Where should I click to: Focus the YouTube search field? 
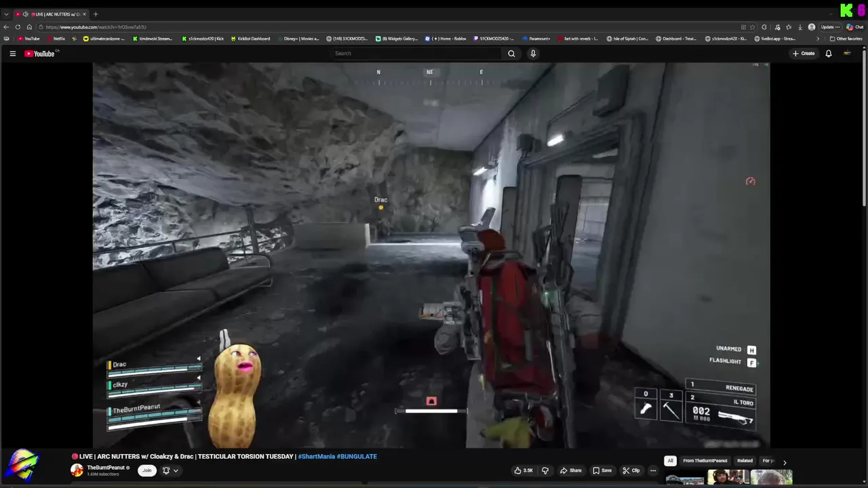tap(416, 54)
